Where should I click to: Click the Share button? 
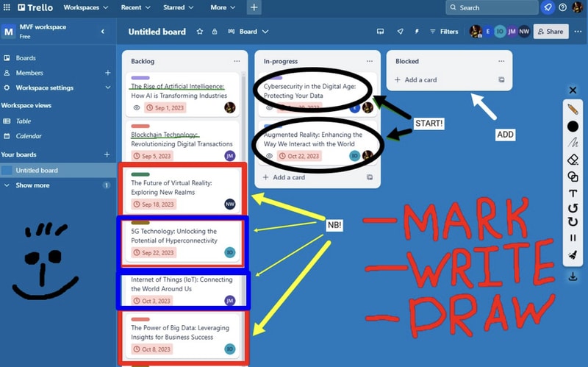click(x=551, y=32)
